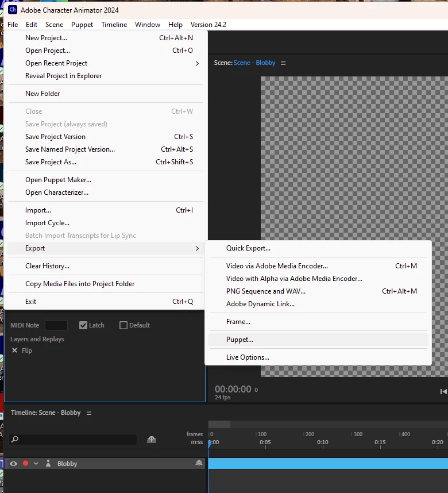Click the timeline search magnifier icon
Screen dimensions: 448x493
[x=15, y=439]
